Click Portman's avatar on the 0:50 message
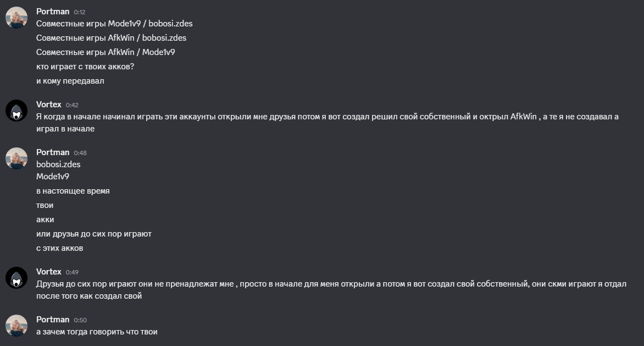Viewport: 644px width, 346px height. [x=16, y=326]
